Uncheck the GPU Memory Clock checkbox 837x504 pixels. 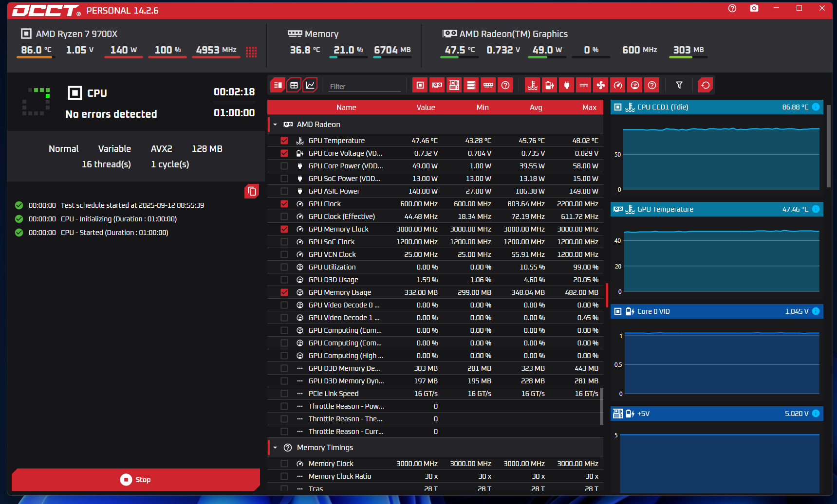[x=284, y=229]
